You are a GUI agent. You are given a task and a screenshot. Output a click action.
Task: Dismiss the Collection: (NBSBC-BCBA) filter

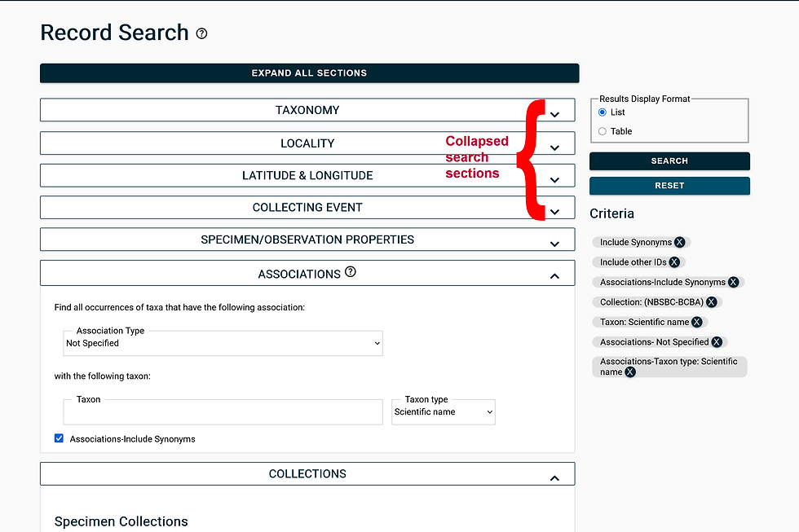[x=711, y=301]
